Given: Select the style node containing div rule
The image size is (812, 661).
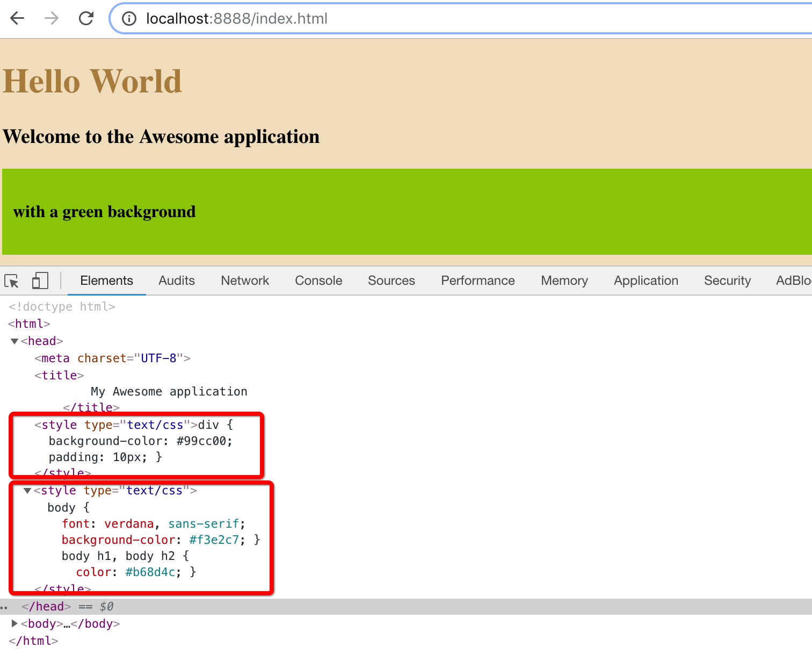Looking at the screenshot, I should pyautogui.click(x=134, y=425).
